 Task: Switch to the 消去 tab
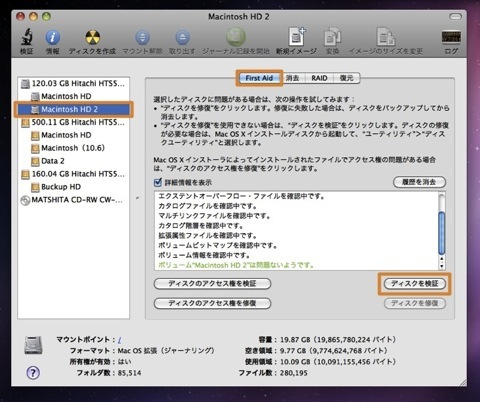tap(292, 78)
